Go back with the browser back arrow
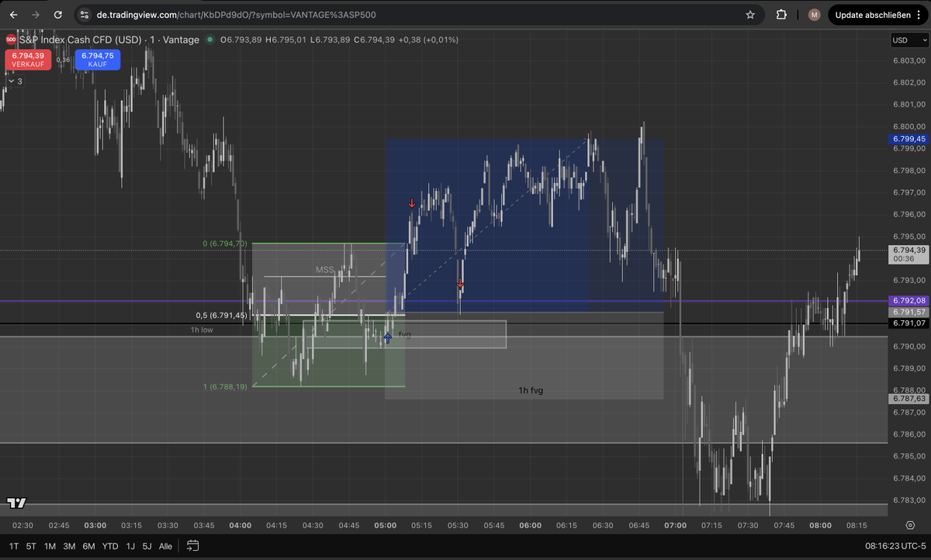The width and height of the screenshot is (931, 560). [x=14, y=15]
